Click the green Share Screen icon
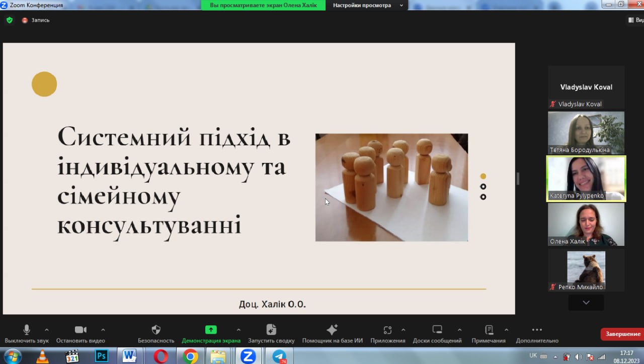The height and width of the screenshot is (364, 644). pos(211,330)
